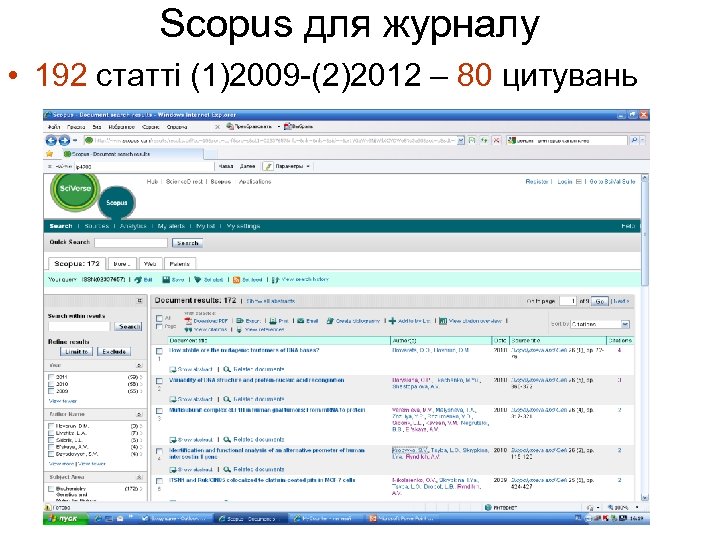The height and width of the screenshot is (540, 720).
Task: Click the View search history icon
Action: 276,280
